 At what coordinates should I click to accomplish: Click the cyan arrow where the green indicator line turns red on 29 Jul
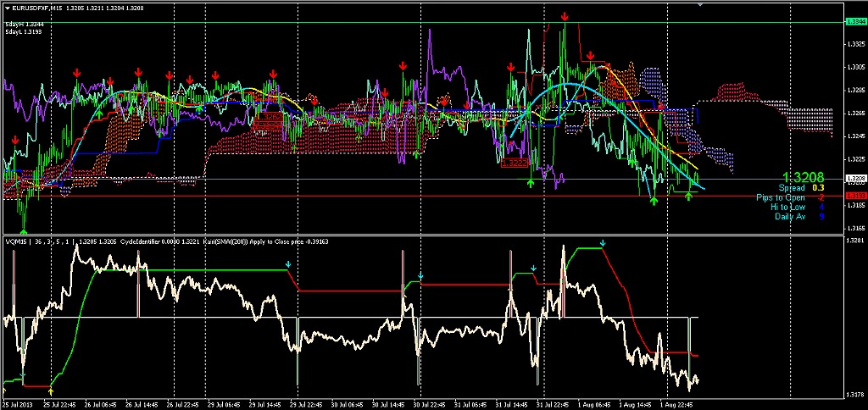(288, 265)
